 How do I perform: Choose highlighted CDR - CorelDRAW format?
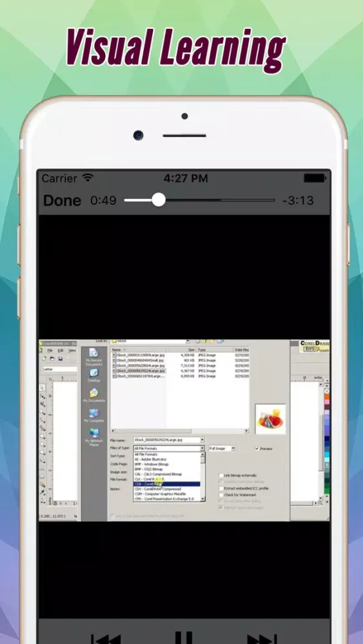[x=167, y=484]
